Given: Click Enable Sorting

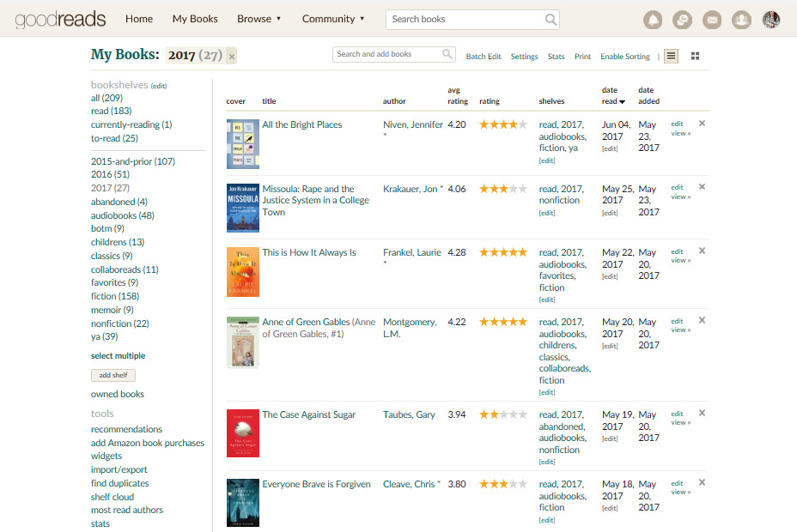Looking at the screenshot, I should [625, 57].
